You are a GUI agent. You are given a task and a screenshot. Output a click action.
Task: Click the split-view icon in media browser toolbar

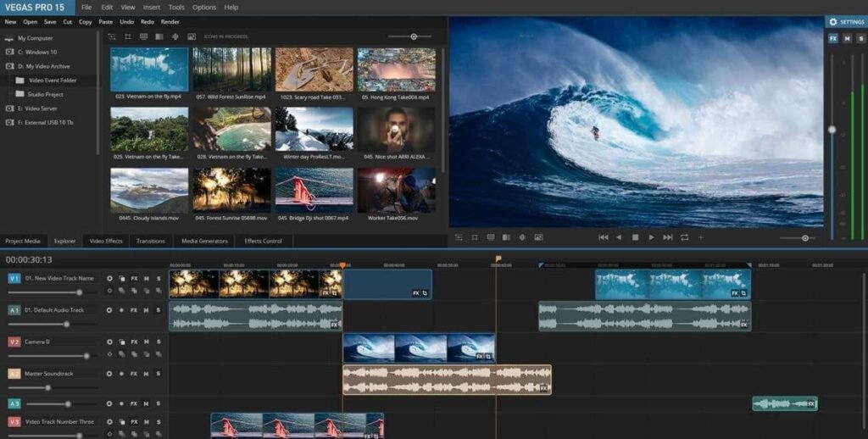pos(159,36)
